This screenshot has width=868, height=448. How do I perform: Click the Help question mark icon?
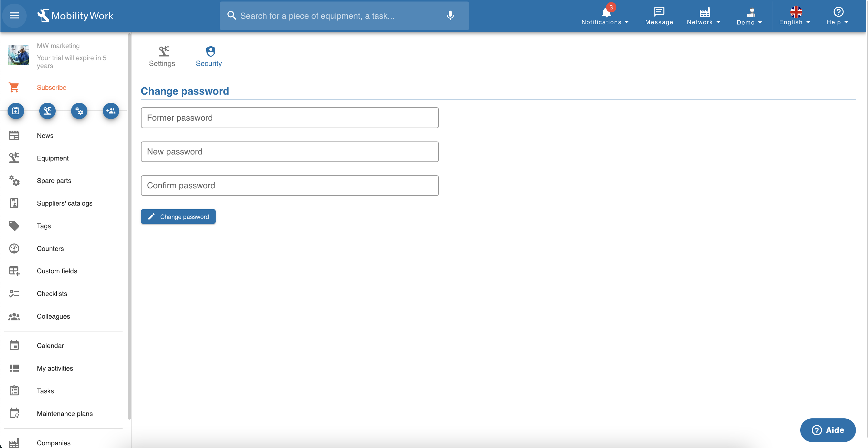coord(838,12)
